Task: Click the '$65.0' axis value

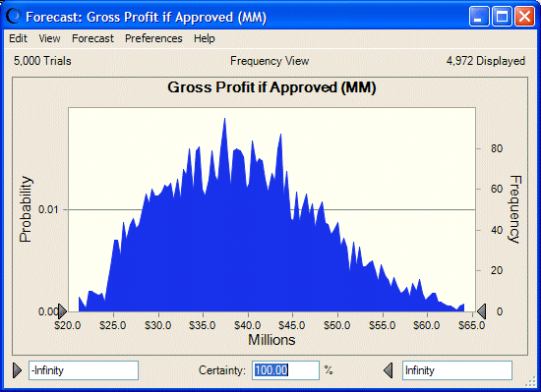Action: coord(471,325)
